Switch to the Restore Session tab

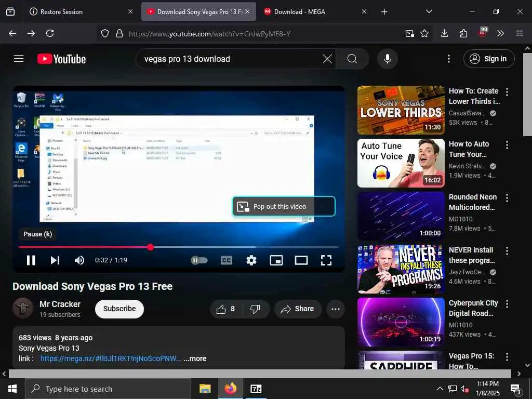(81, 11)
